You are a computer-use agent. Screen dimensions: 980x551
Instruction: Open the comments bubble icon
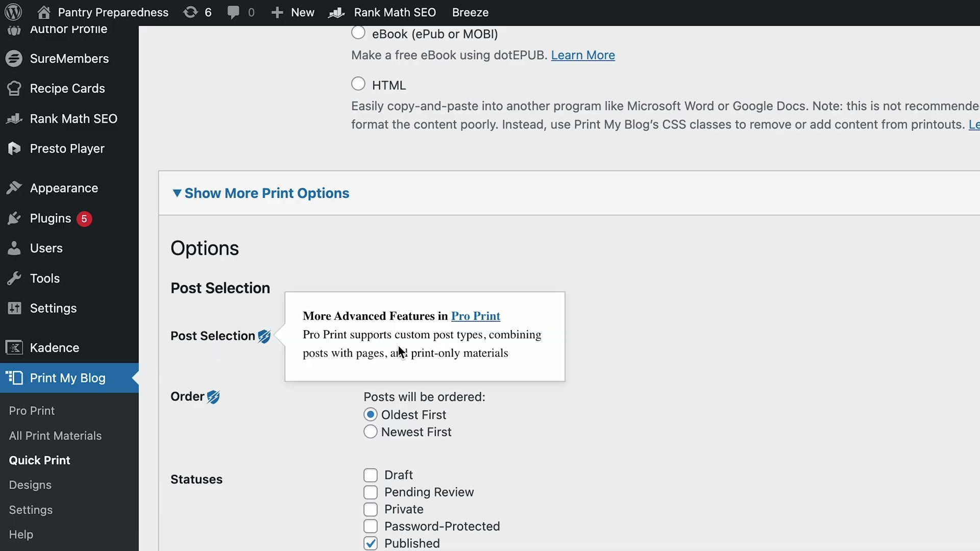click(x=233, y=12)
